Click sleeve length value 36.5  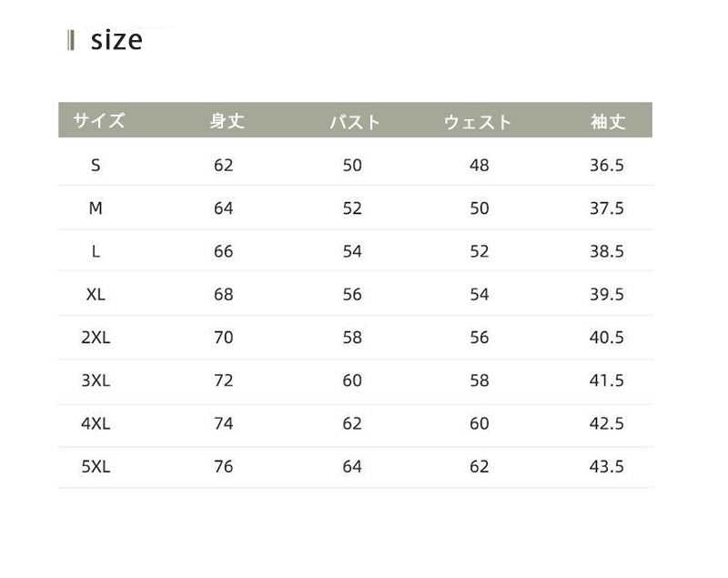pyautogui.click(x=606, y=166)
